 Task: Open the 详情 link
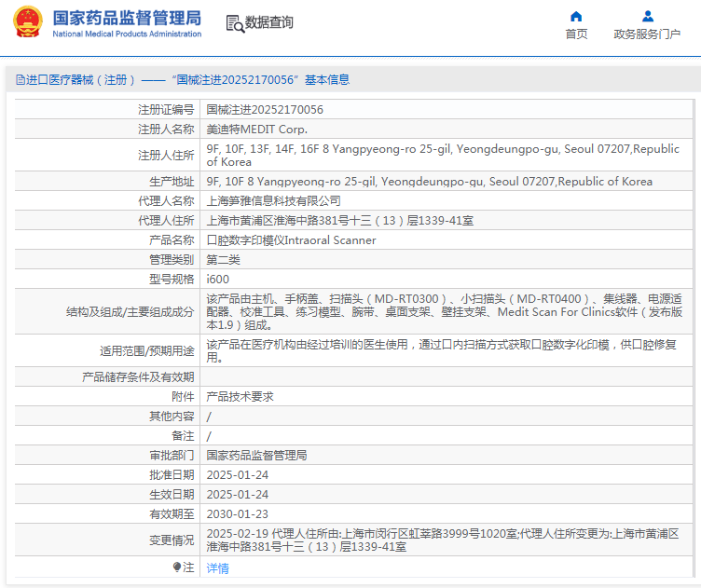click(x=218, y=567)
